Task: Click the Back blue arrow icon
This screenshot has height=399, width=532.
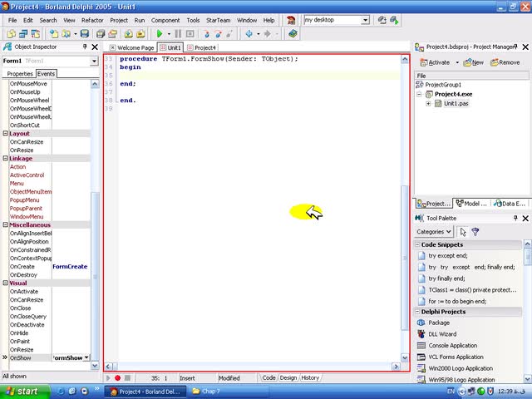Action: click(249, 33)
